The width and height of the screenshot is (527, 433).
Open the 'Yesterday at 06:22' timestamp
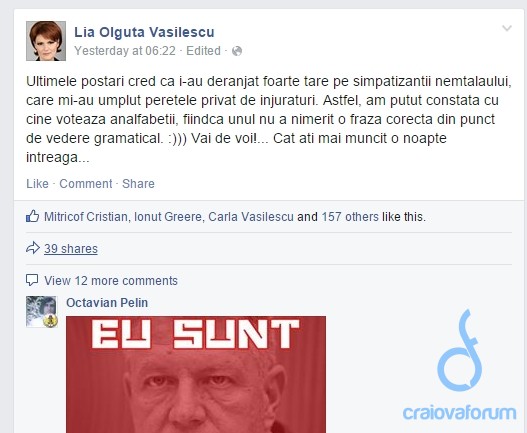pyautogui.click(x=125, y=51)
